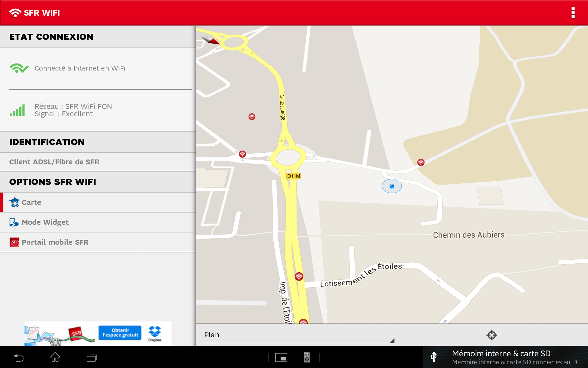Tap the SFR WIFI logo icon
This screenshot has width=588, height=368.
pos(15,13)
